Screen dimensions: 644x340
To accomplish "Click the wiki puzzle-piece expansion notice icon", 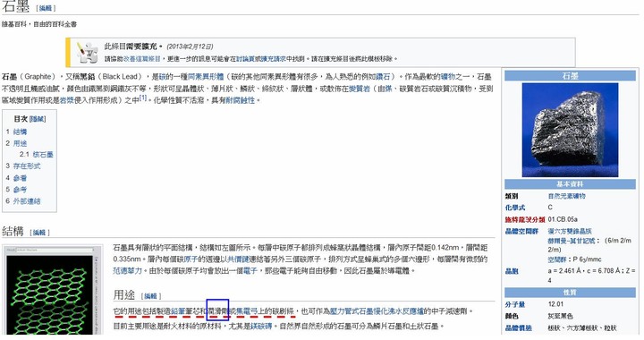I will [x=87, y=52].
